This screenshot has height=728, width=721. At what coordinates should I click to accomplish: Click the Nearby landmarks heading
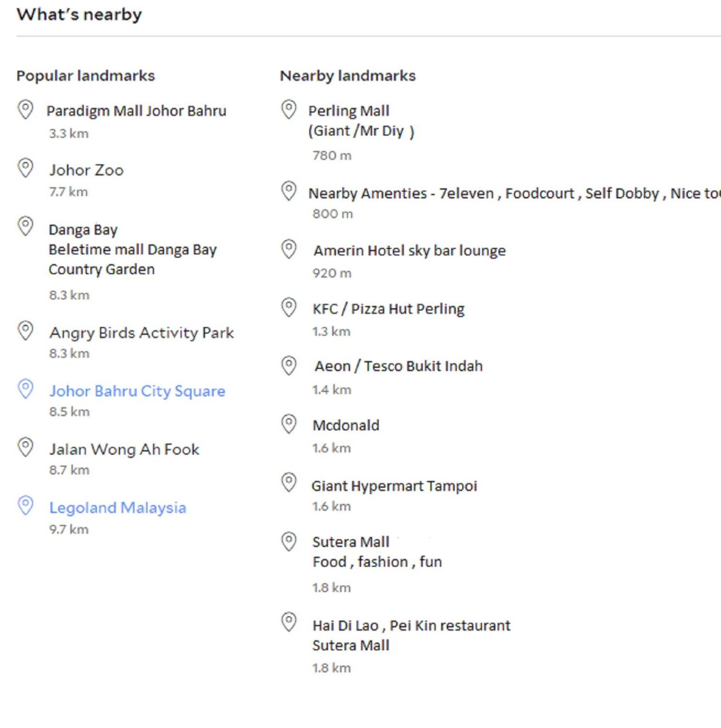coord(348,76)
